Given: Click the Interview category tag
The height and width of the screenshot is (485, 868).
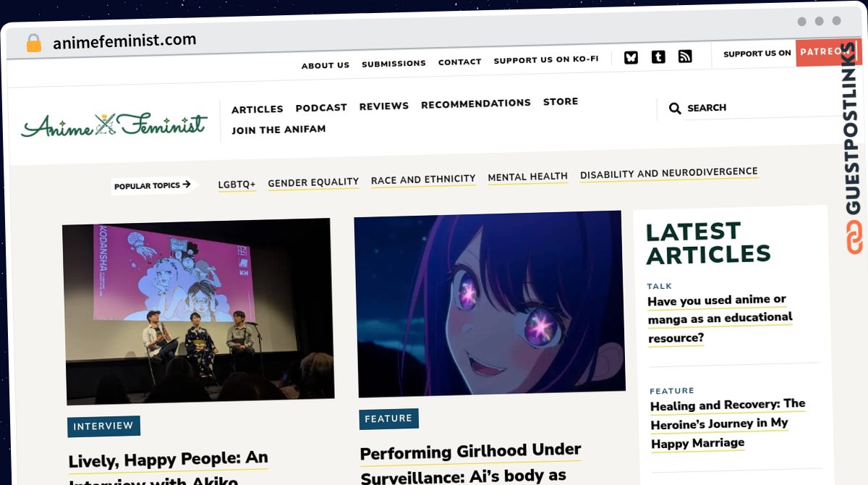Looking at the screenshot, I should coord(103,426).
